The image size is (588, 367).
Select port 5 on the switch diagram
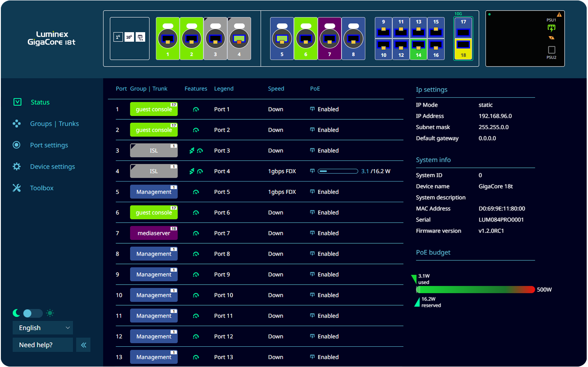coord(282,38)
